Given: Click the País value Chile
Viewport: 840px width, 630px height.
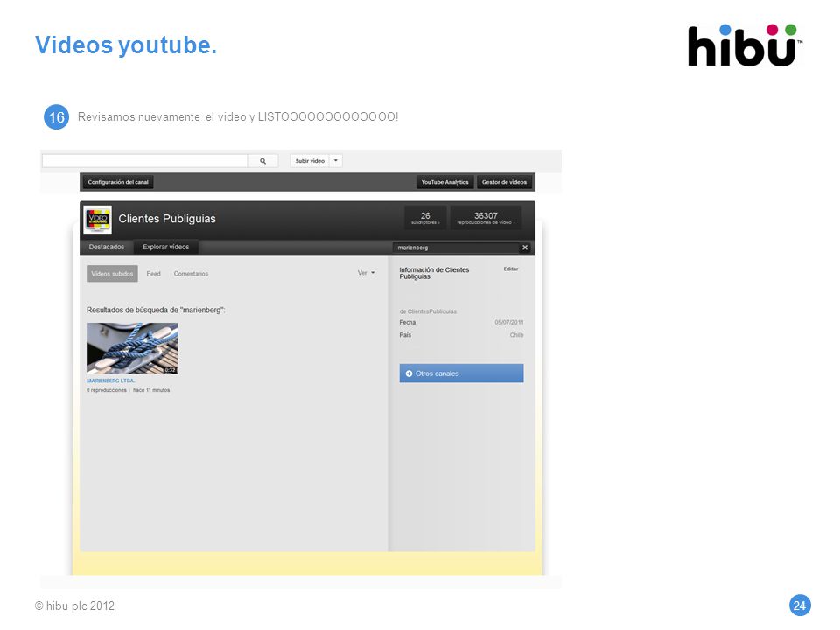Looking at the screenshot, I should coord(516,335).
